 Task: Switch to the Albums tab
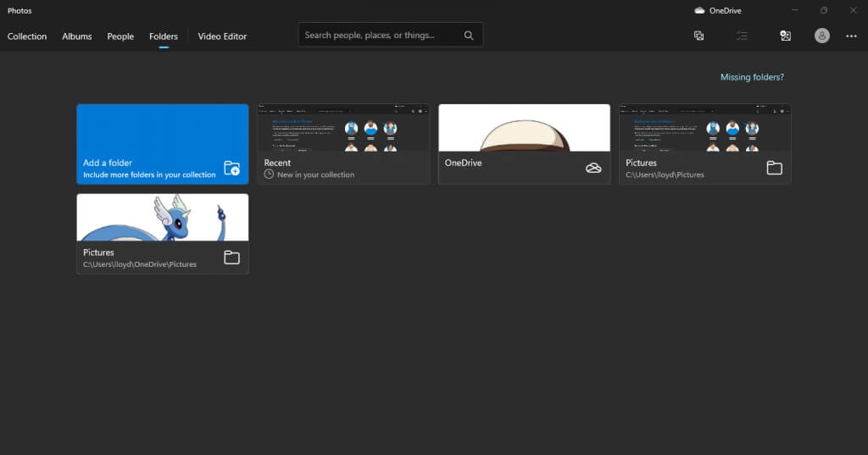tap(77, 36)
